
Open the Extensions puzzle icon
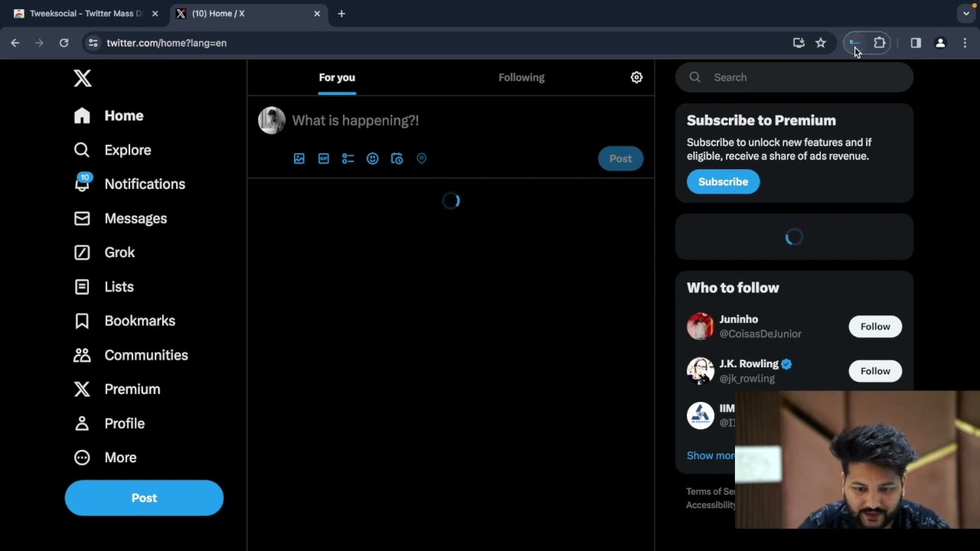880,43
